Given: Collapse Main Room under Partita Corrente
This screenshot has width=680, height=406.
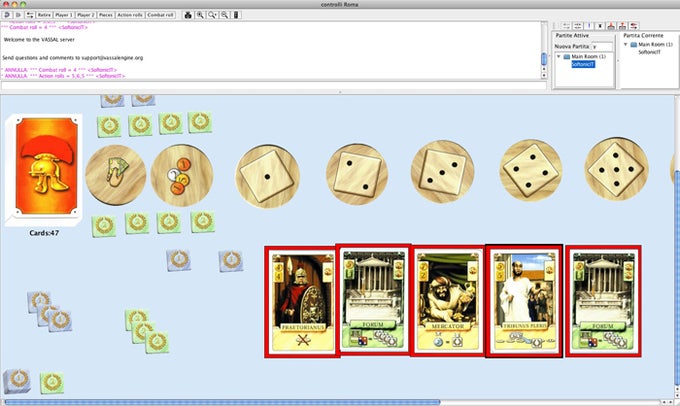Looking at the screenshot, I should (x=626, y=44).
